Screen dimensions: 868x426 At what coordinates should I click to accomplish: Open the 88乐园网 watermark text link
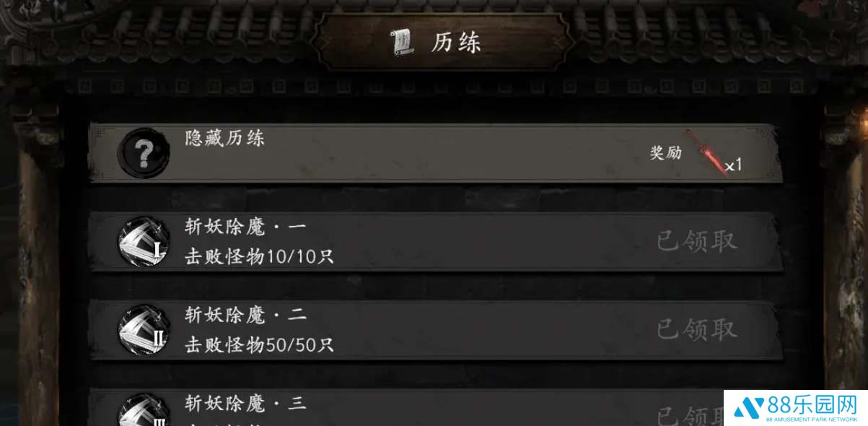point(811,404)
